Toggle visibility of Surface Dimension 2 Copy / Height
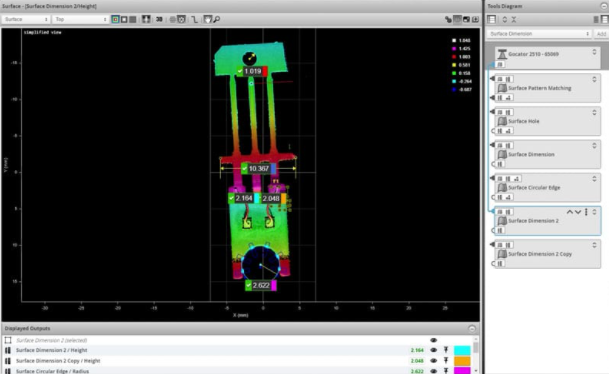Image resolution: width=609 pixels, height=374 pixels. click(433, 360)
